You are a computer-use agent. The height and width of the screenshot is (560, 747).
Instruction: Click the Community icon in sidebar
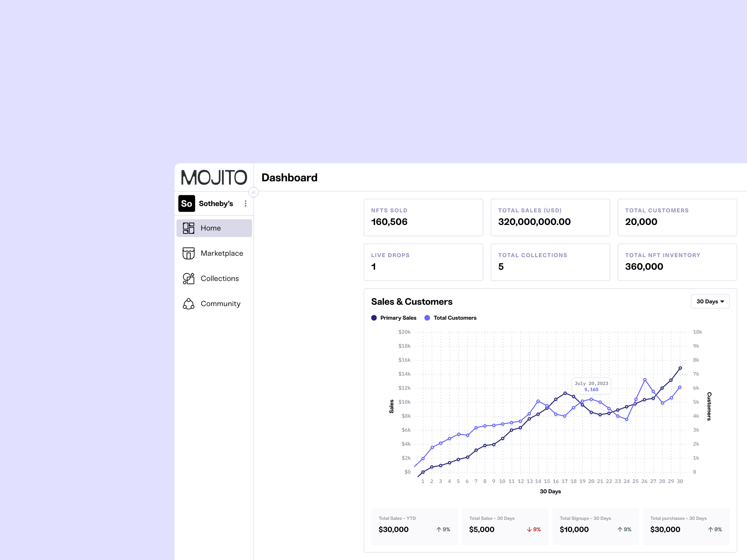(x=188, y=304)
